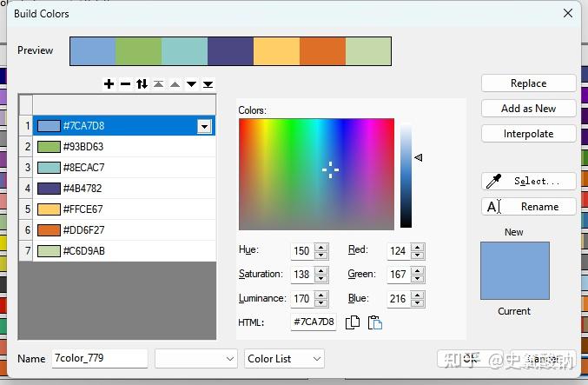Paste an HTML color code
Screen dimensions: 588x385
[374, 322]
